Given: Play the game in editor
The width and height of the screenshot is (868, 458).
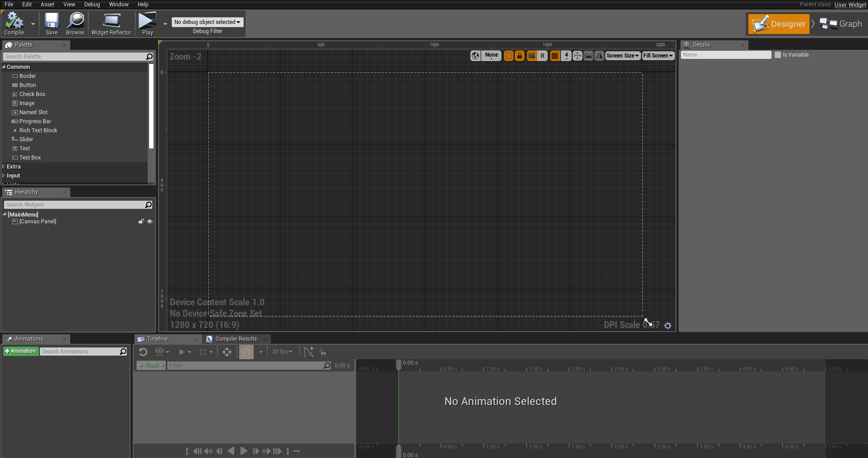Looking at the screenshot, I should pyautogui.click(x=147, y=24).
